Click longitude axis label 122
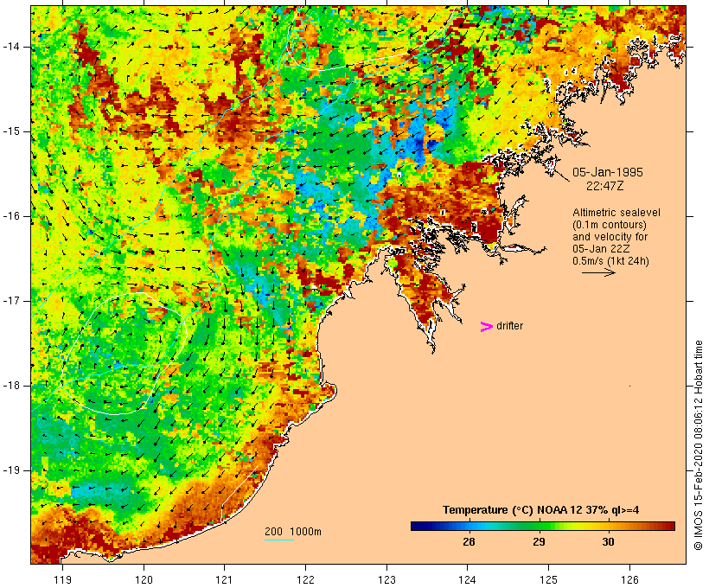 (306, 579)
